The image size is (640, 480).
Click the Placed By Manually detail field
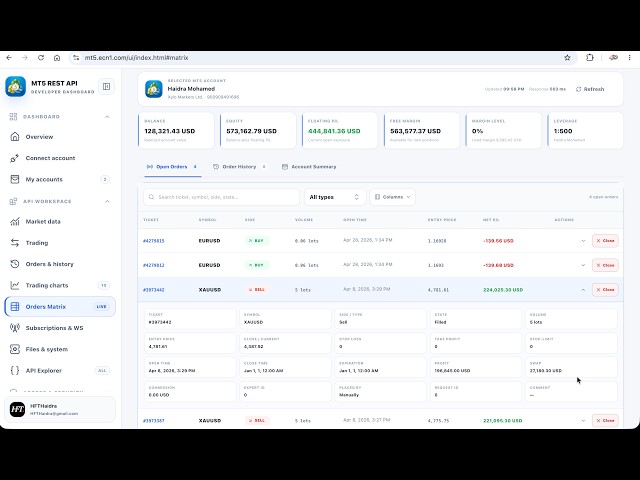[x=380, y=392]
